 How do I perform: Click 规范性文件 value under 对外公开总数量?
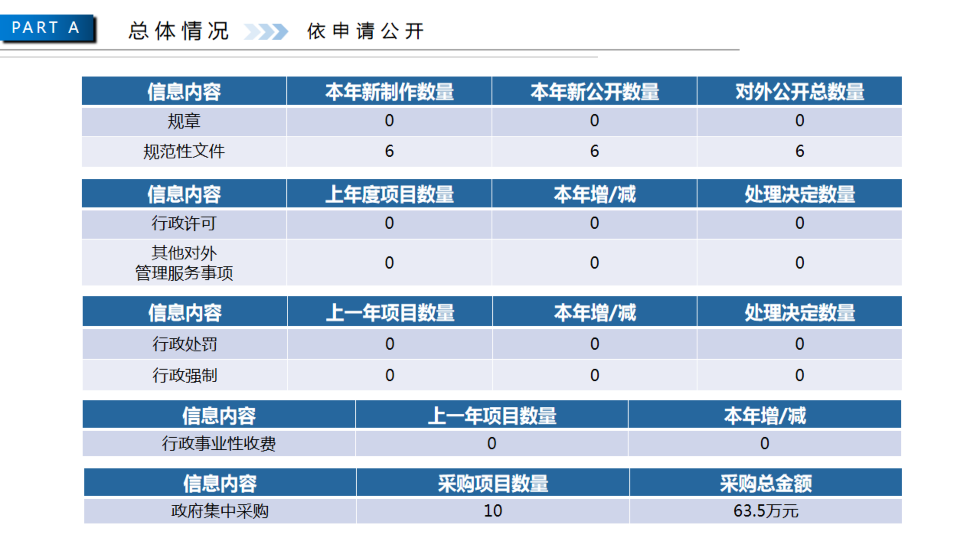(x=799, y=151)
